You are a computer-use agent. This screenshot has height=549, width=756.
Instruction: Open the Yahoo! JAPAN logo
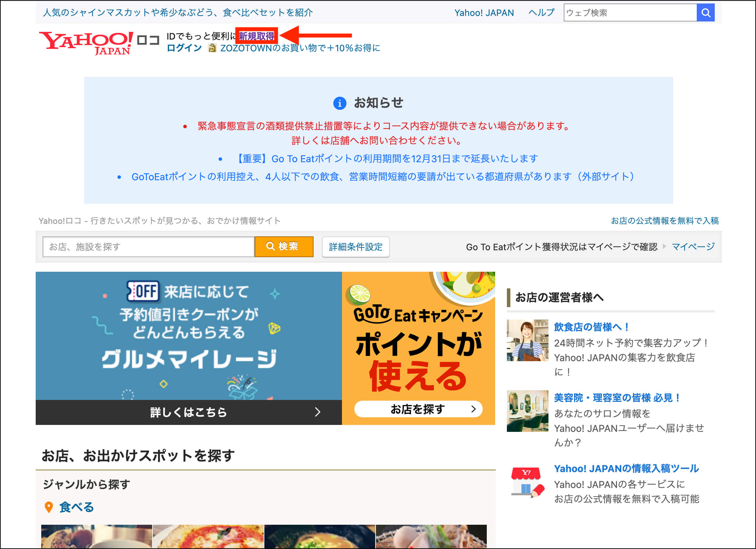(x=86, y=43)
